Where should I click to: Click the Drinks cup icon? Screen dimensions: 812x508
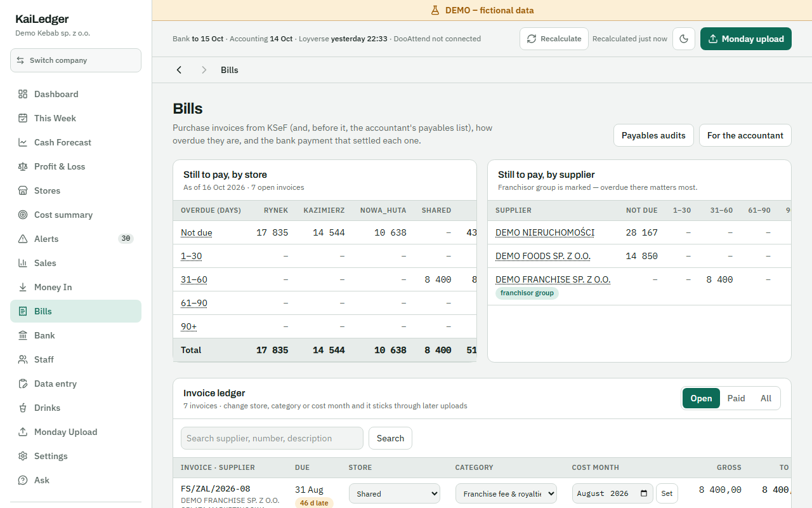tap(23, 408)
